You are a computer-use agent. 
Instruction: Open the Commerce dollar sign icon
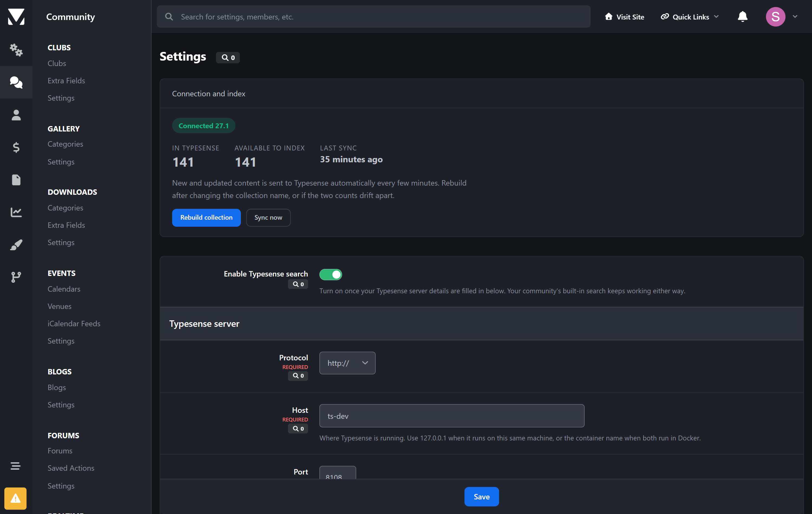16,147
